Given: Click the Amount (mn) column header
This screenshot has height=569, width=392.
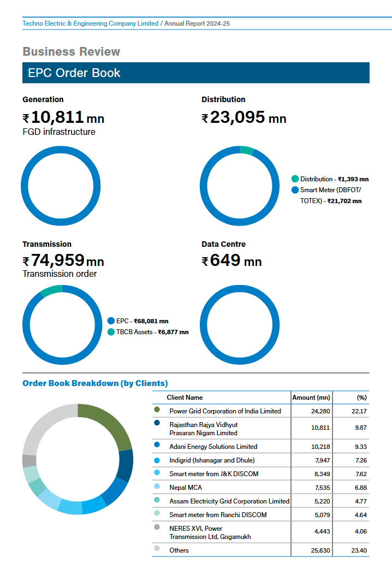Looking at the screenshot, I should [311, 398].
